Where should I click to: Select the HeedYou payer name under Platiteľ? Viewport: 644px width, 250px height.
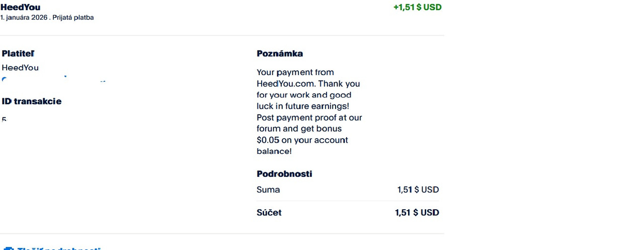coord(20,68)
